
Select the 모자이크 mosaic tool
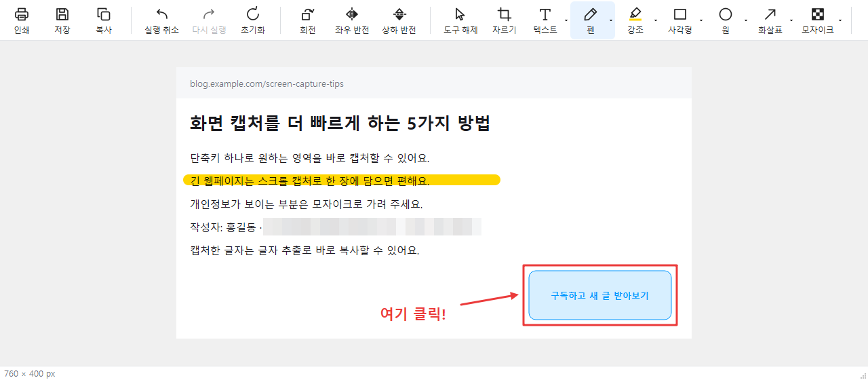tap(818, 20)
